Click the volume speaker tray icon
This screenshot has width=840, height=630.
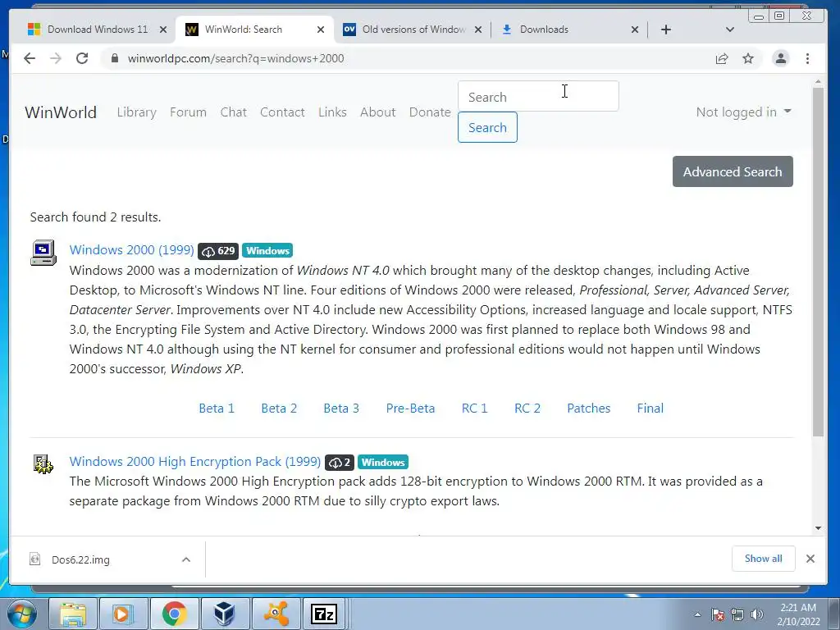coord(757,614)
